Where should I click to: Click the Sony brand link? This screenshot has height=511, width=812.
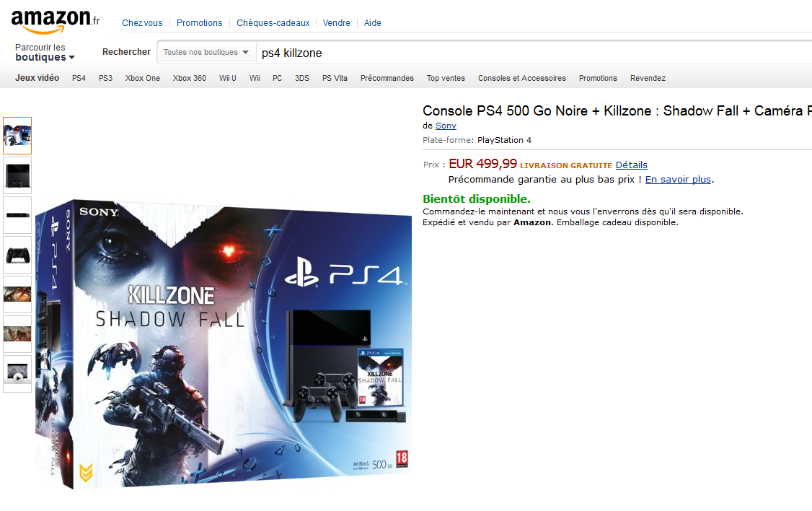click(x=446, y=126)
